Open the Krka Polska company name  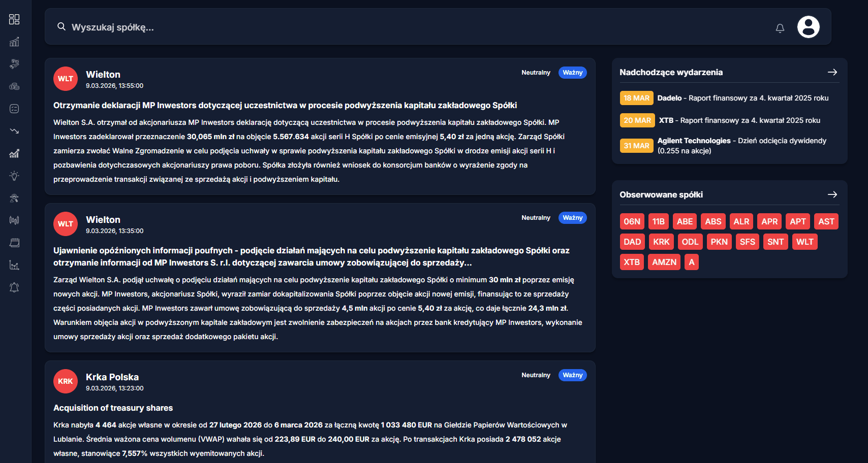[x=112, y=377]
